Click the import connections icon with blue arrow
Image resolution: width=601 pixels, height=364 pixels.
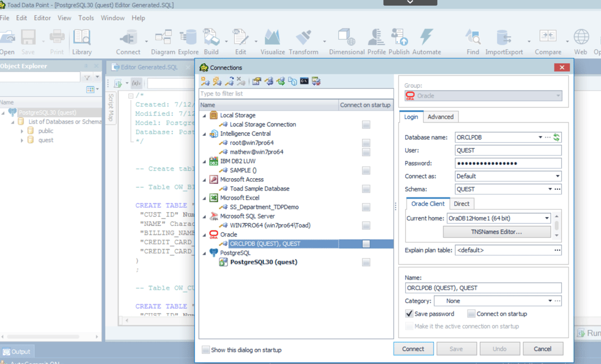click(269, 81)
